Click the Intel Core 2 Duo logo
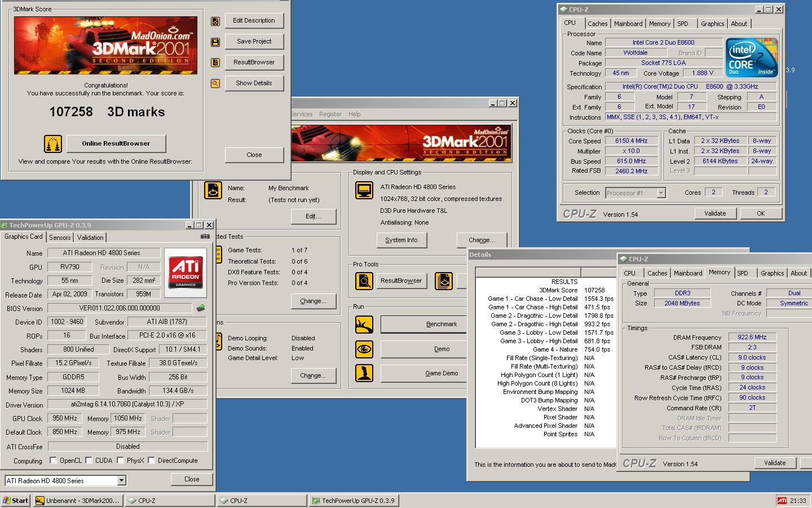 [752, 58]
